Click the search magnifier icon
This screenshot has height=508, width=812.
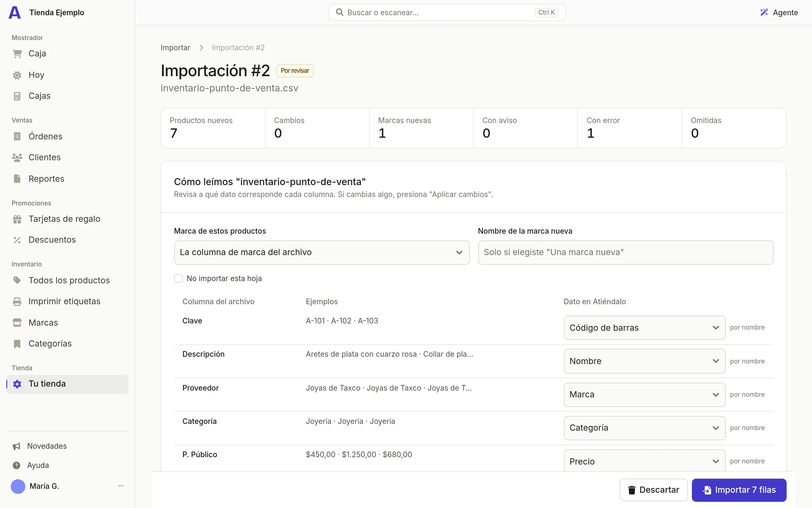(339, 12)
